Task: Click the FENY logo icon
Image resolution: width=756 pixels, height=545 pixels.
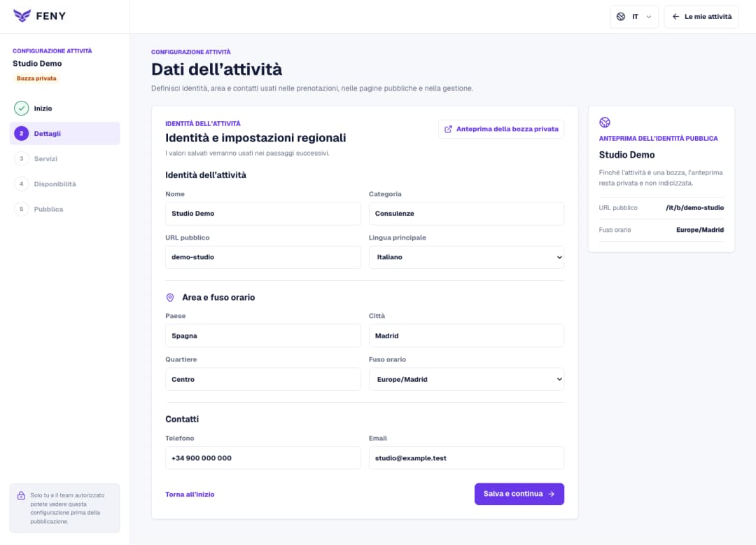Action: (x=22, y=16)
